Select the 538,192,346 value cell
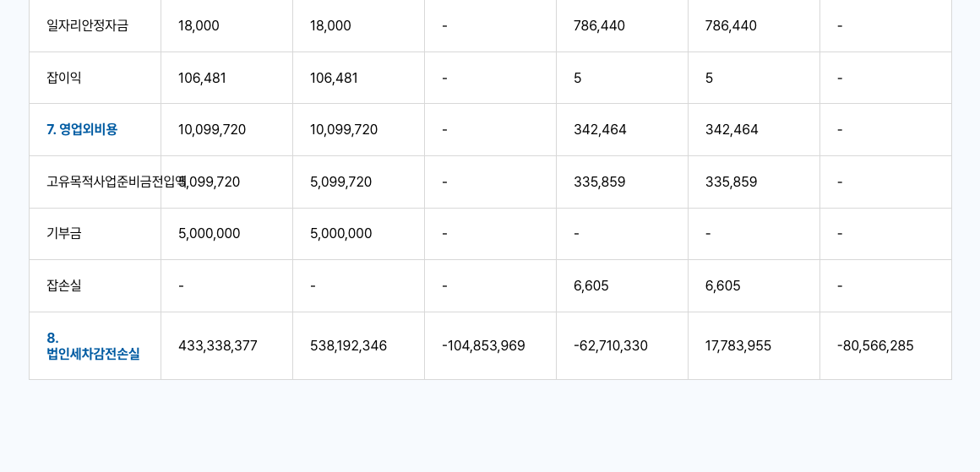The width and height of the screenshot is (980, 472). pyautogui.click(x=348, y=346)
